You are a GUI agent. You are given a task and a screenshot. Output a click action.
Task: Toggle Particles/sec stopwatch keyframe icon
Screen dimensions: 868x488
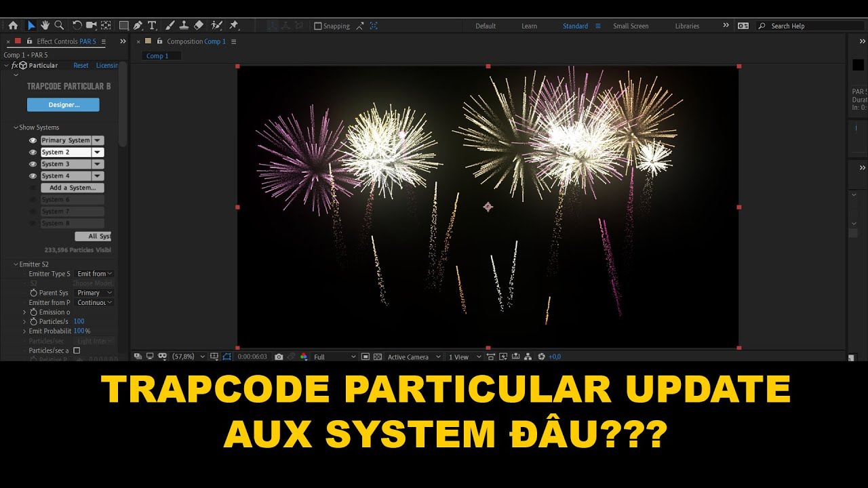pyautogui.click(x=33, y=322)
